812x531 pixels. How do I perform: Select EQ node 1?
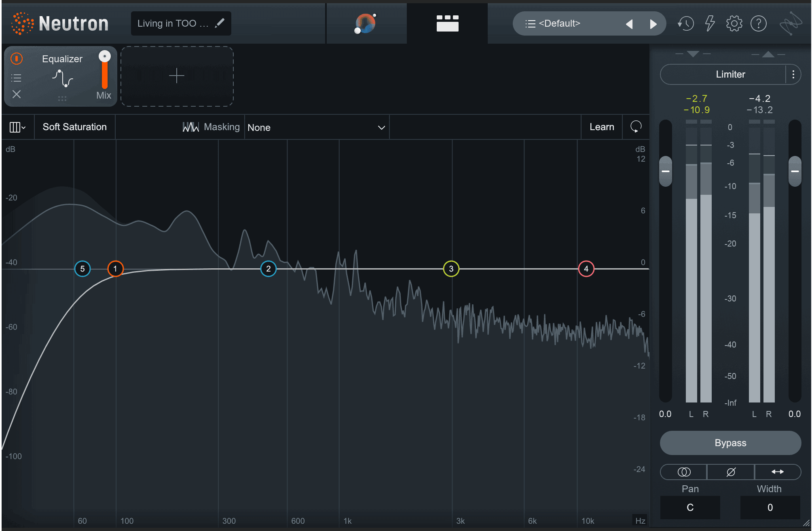[115, 269]
